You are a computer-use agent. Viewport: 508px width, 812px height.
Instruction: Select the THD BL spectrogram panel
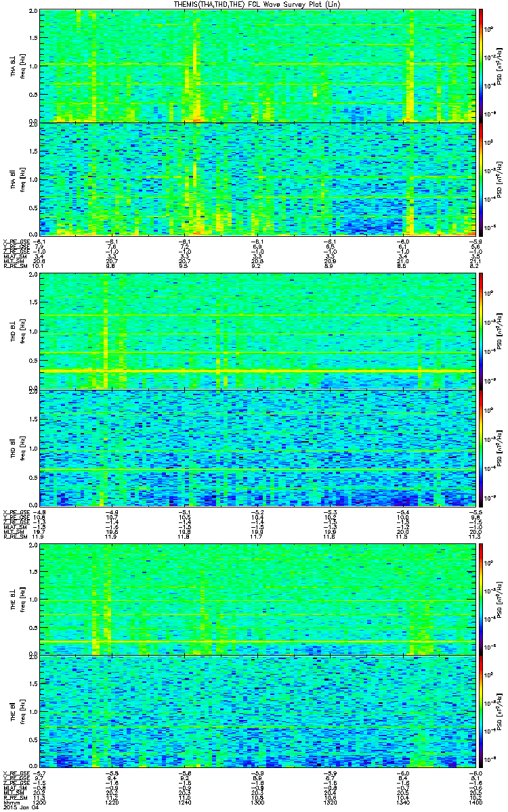point(257,331)
